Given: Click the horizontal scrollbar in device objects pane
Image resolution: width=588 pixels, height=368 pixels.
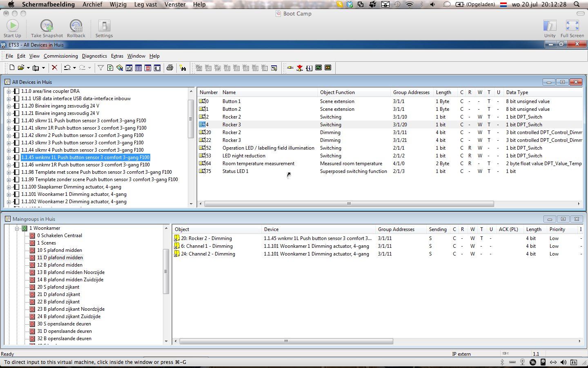Looking at the screenshot, I should coord(349,204).
